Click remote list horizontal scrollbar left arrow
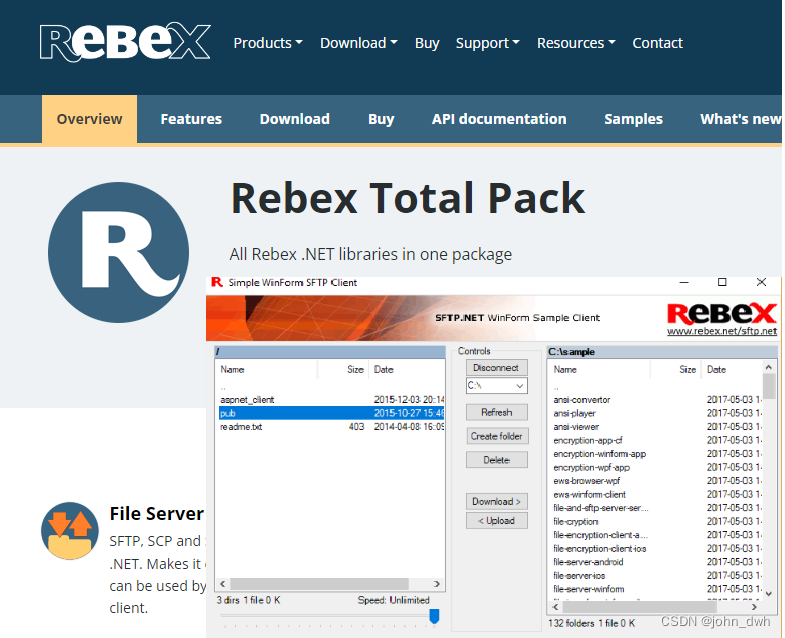This screenshot has width=785, height=638. [x=223, y=584]
